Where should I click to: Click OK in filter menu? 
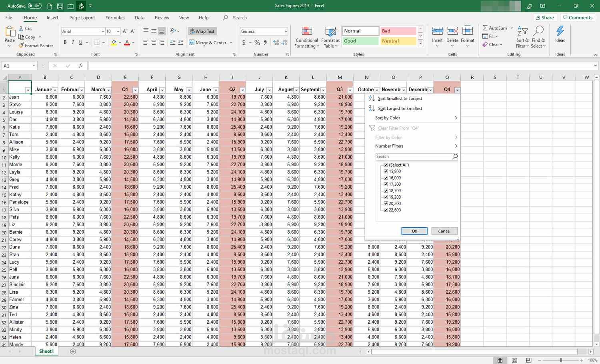click(x=414, y=231)
